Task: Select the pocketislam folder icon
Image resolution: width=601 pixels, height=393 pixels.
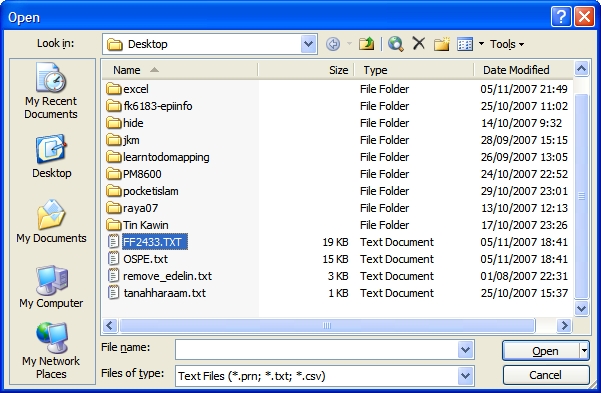Action: coord(113,191)
